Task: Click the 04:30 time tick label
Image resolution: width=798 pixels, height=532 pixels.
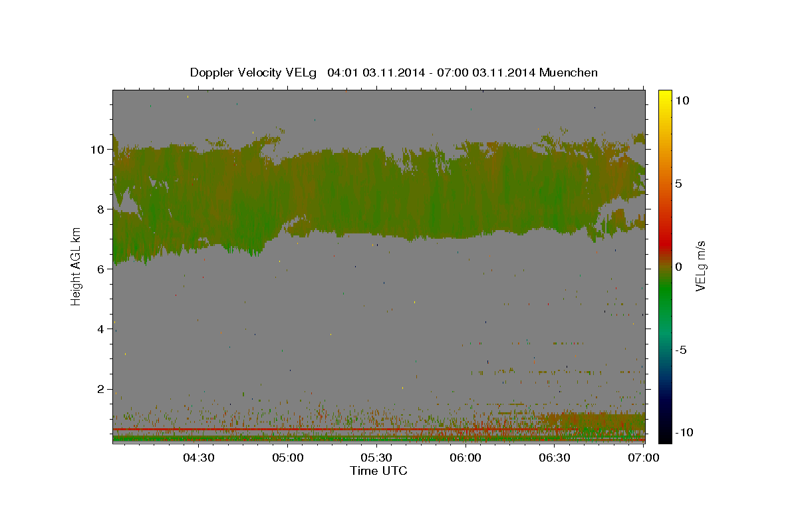Action: 199,458
